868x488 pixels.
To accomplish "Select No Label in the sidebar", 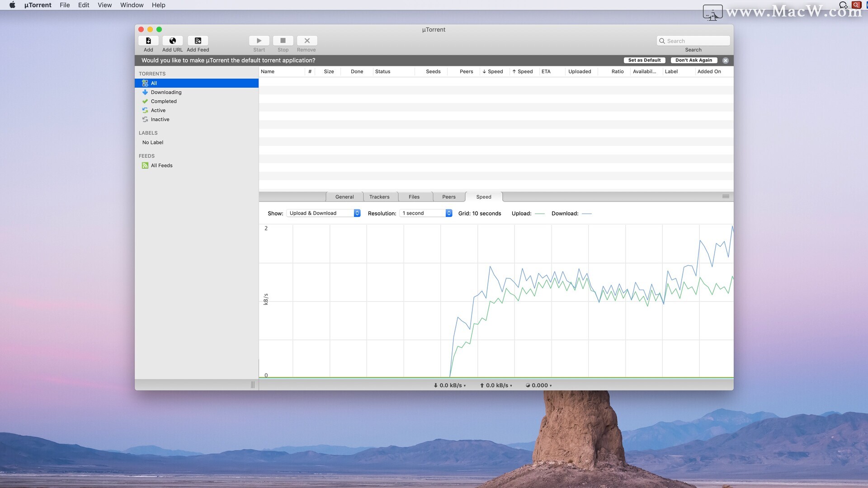I will [197, 142].
